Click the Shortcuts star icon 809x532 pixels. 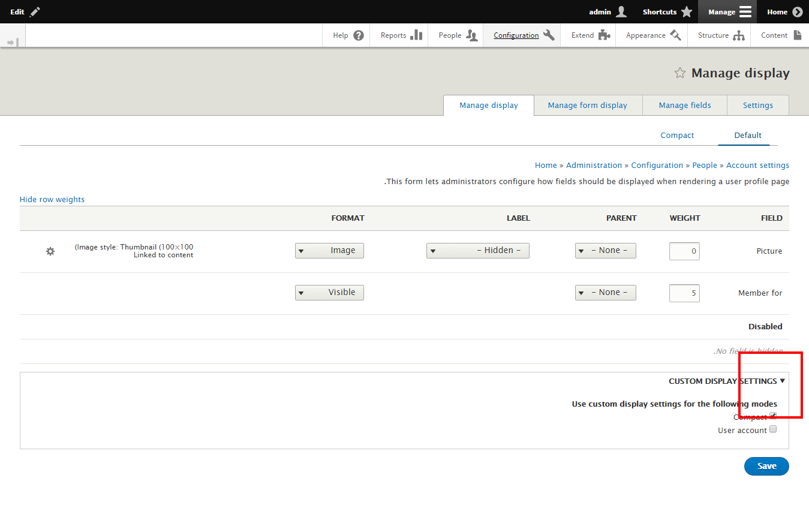click(685, 11)
